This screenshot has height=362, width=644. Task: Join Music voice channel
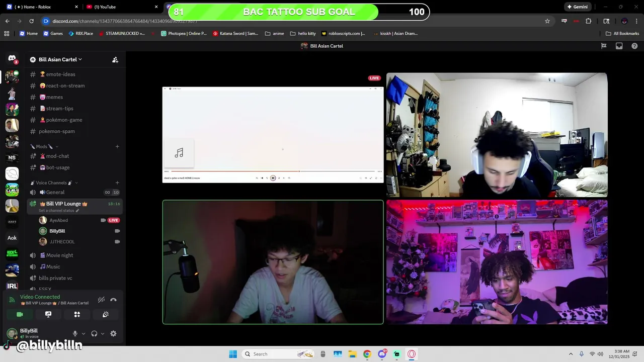tap(75, 266)
